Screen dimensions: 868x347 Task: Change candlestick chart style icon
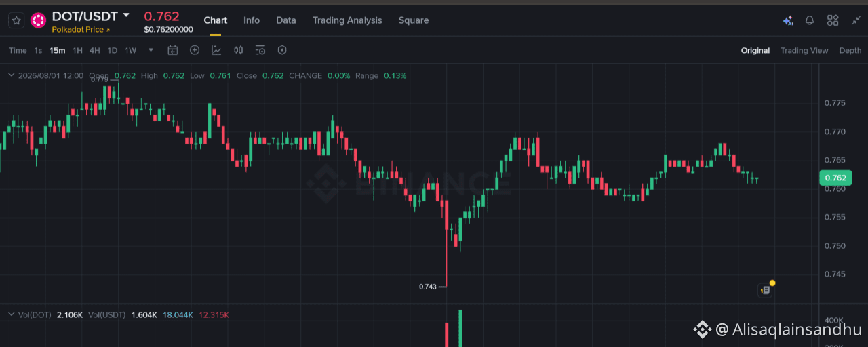238,50
